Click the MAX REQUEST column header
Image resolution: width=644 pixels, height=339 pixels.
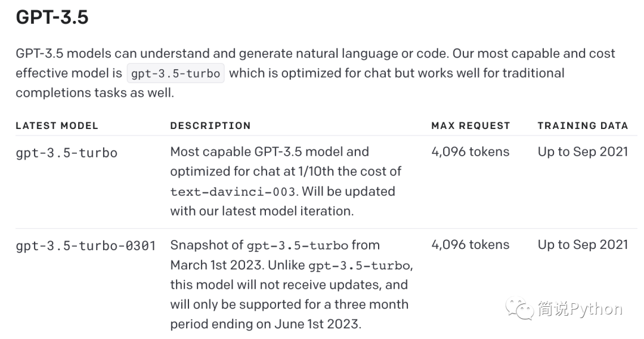(x=470, y=126)
